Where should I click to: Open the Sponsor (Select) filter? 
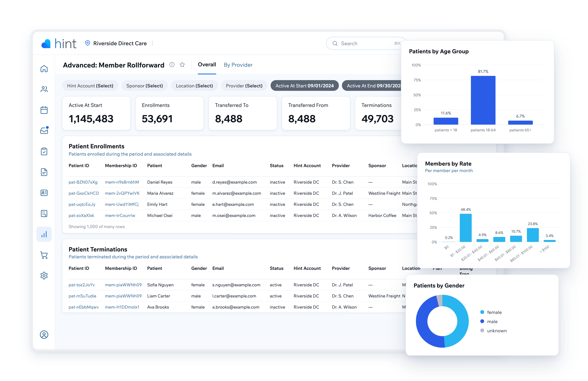click(145, 86)
